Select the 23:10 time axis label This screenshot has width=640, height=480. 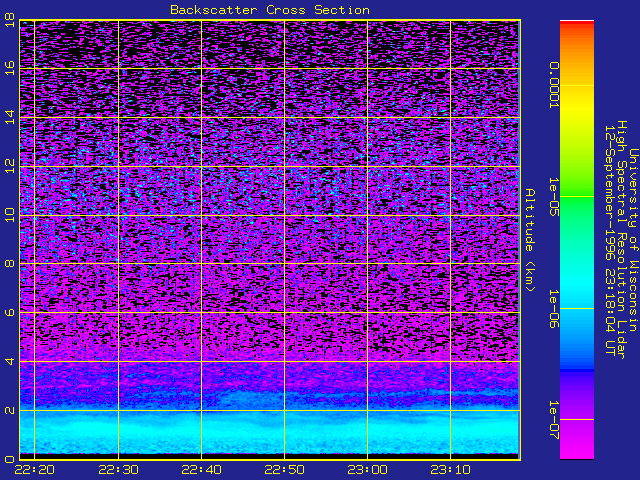pyautogui.click(x=450, y=470)
